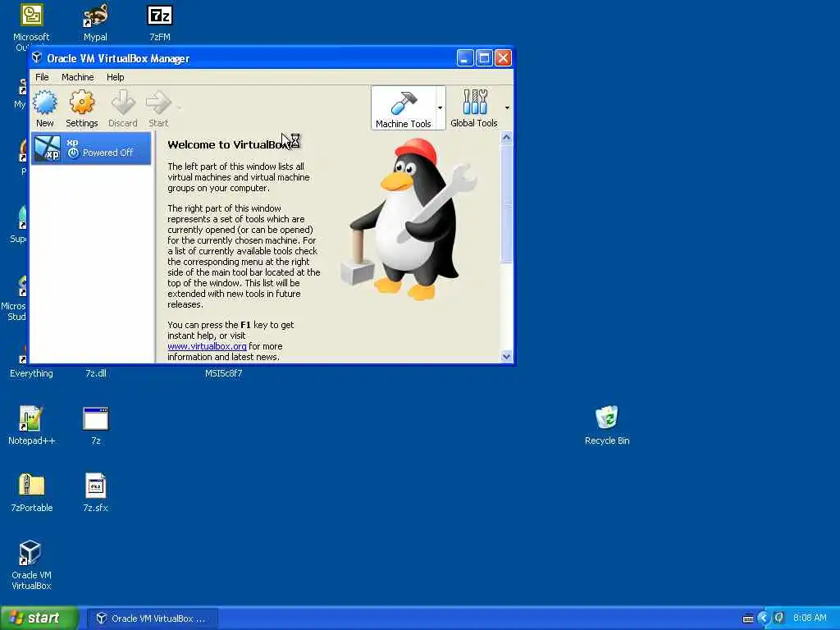Click the VirtualBox title bar cube icon

(37, 57)
